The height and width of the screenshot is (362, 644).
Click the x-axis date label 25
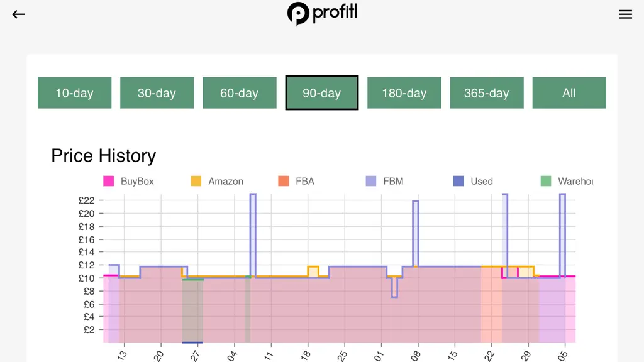[343, 356]
